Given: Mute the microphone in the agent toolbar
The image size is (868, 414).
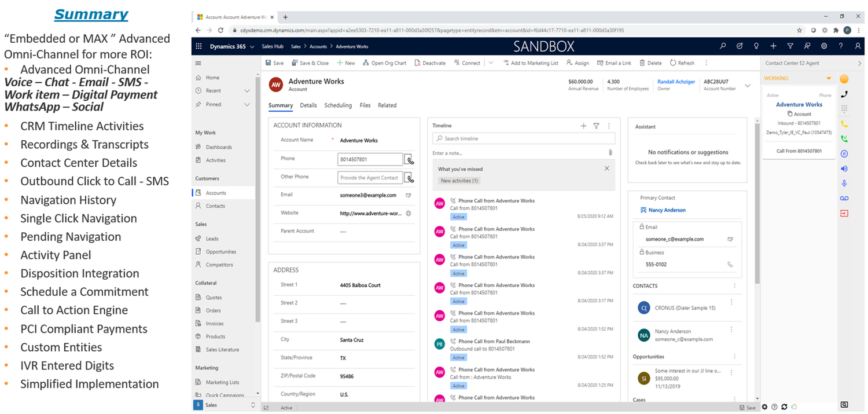Looking at the screenshot, I should 844,184.
